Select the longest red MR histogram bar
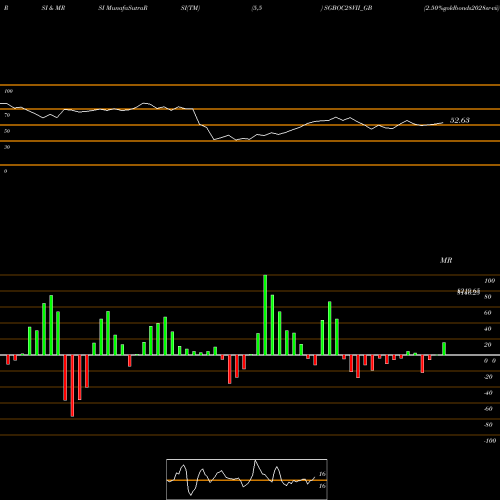The width and height of the screenshot is (500, 500). (x=72, y=386)
